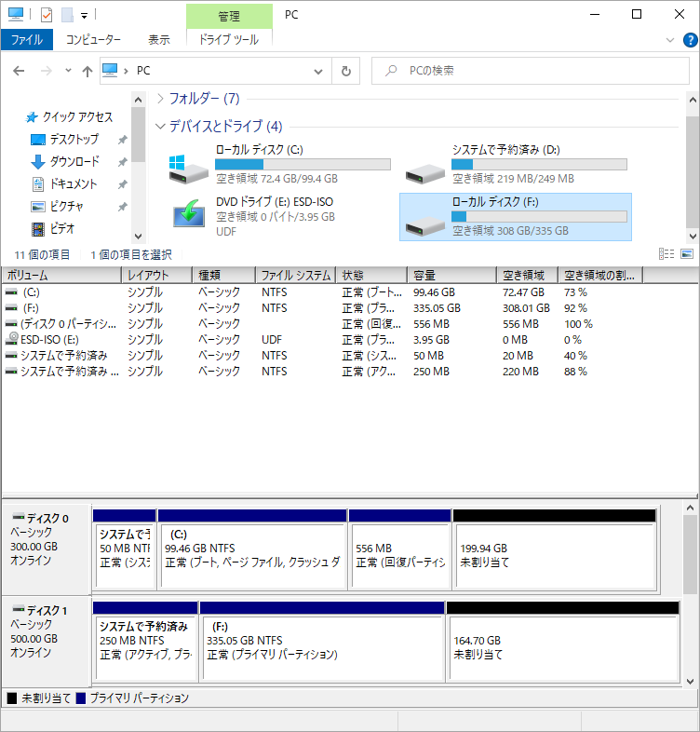Open ビデオ in the sidebar
700x732 pixels.
[53, 229]
